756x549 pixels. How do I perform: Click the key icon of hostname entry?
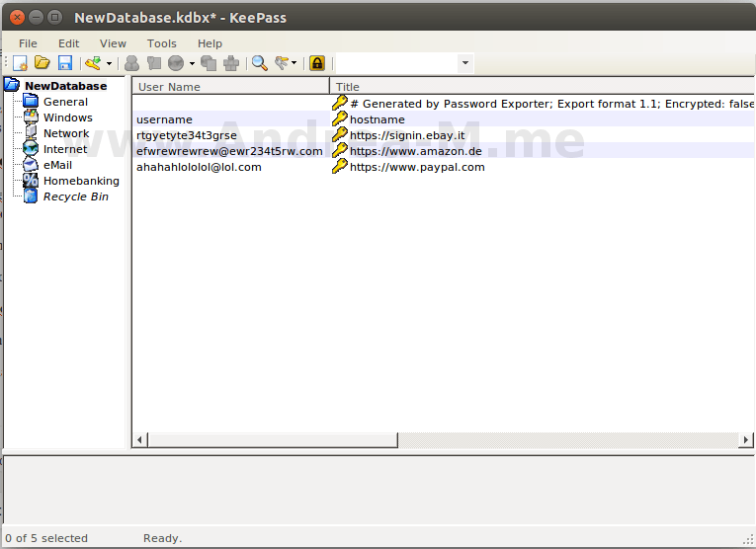(340, 118)
